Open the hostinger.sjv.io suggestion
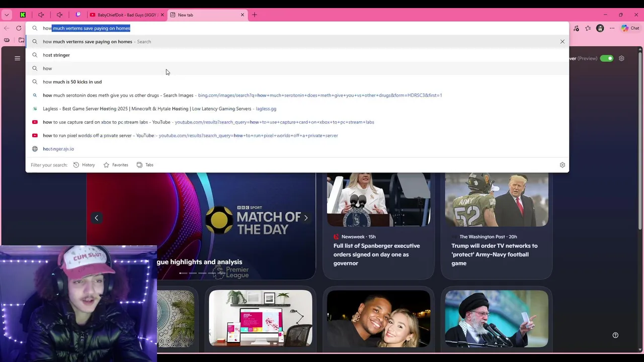 click(x=297, y=149)
